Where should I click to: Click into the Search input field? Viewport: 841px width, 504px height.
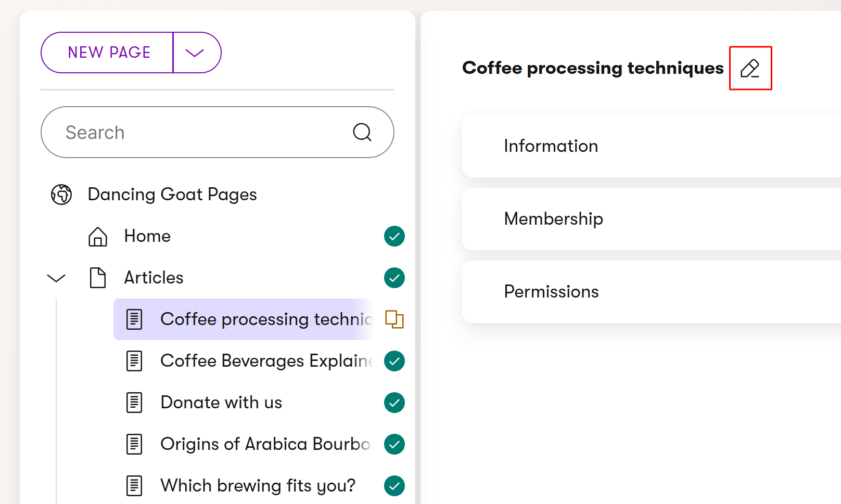coord(198,133)
